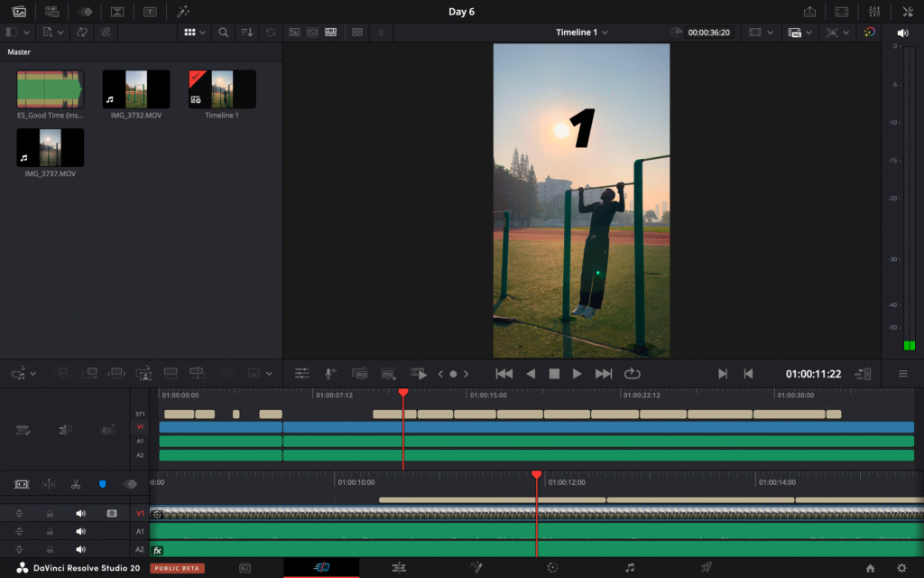
Task: Mute track A1 with speaker icon
Action: click(80, 531)
